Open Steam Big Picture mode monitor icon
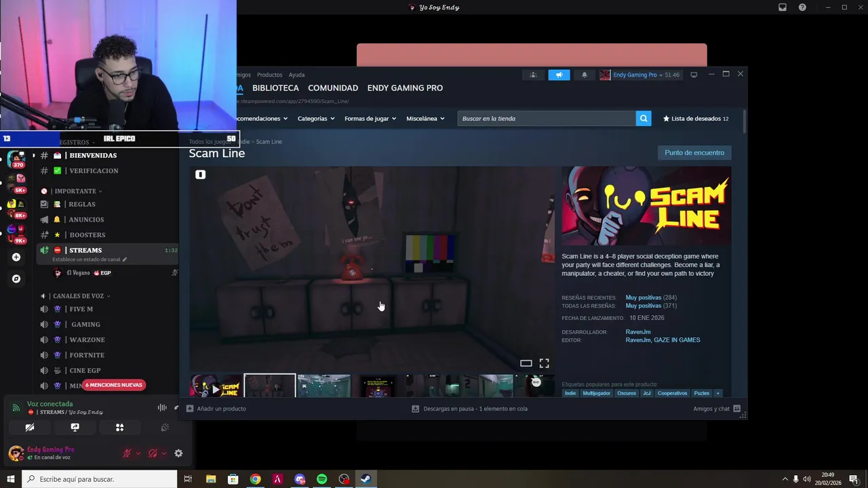Image resolution: width=868 pixels, height=488 pixels. tap(694, 75)
